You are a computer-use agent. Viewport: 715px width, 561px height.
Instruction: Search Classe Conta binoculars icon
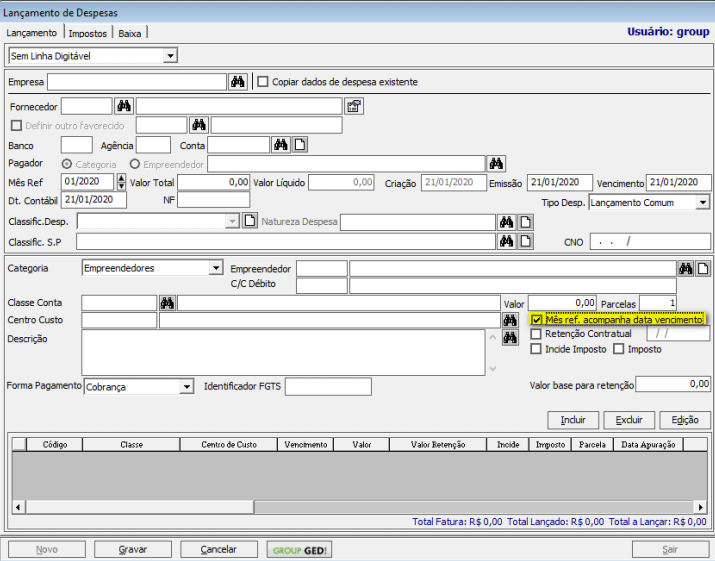[167, 303]
